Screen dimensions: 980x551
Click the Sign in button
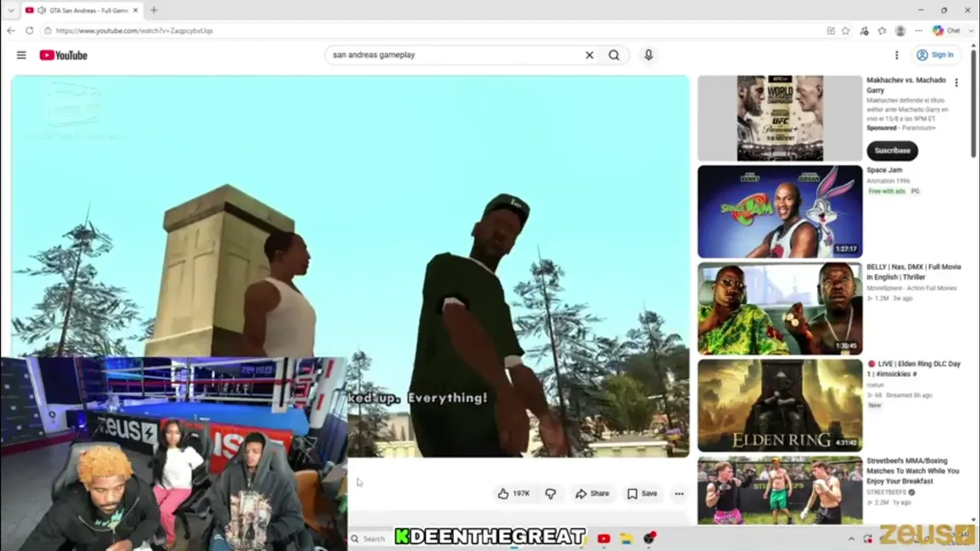pos(935,55)
